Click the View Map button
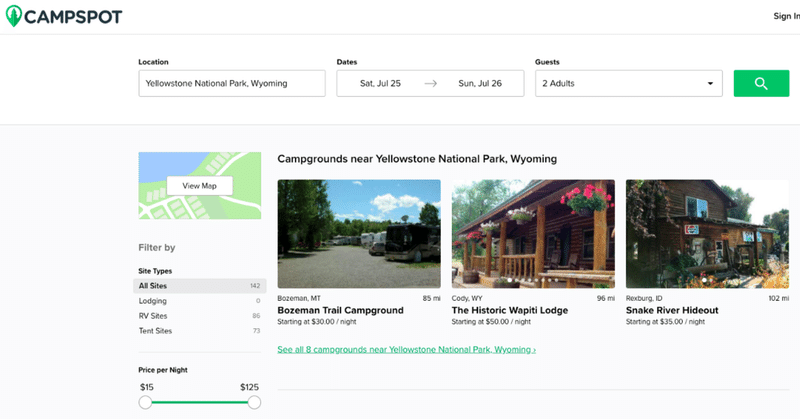 pyautogui.click(x=199, y=186)
